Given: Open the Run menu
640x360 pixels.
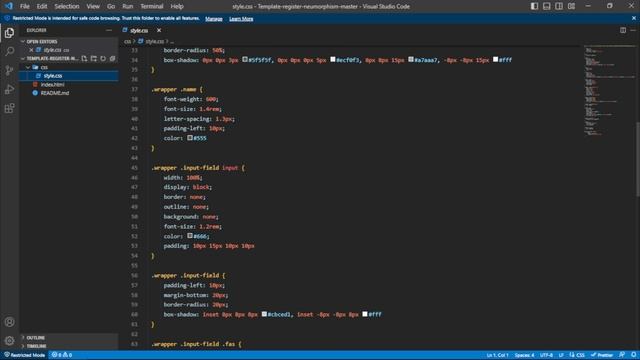Looking at the screenshot, I should (128, 6).
